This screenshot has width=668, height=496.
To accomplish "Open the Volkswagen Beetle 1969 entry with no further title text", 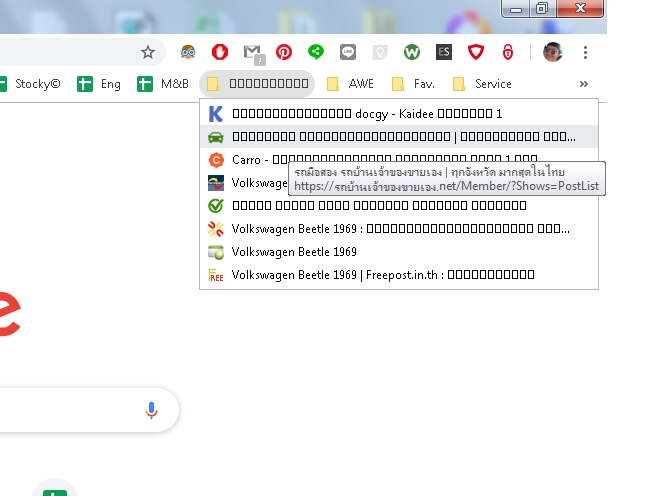I will (x=399, y=252).
